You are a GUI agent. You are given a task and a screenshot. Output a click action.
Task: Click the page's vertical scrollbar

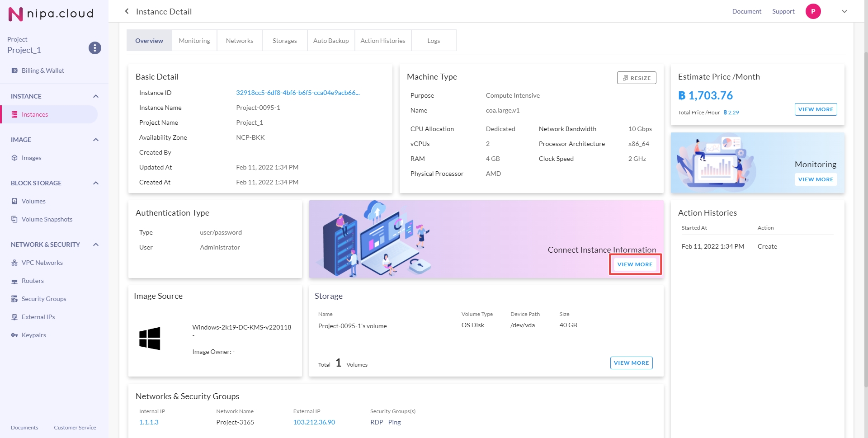click(x=865, y=181)
